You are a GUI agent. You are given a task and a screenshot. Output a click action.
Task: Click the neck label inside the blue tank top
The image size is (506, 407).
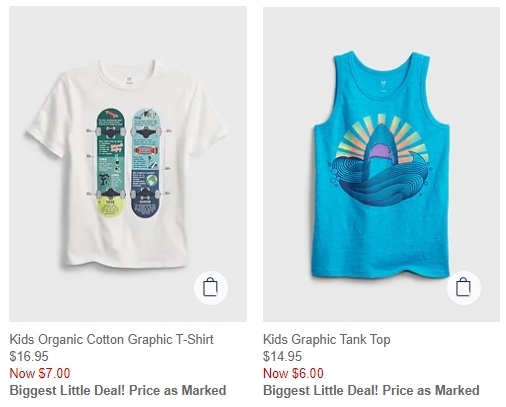[x=382, y=86]
